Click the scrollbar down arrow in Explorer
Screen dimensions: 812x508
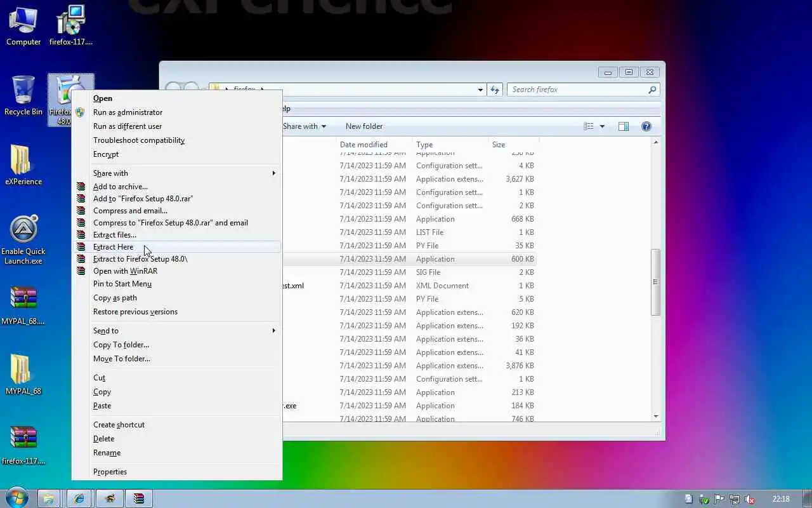coord(656,417)
